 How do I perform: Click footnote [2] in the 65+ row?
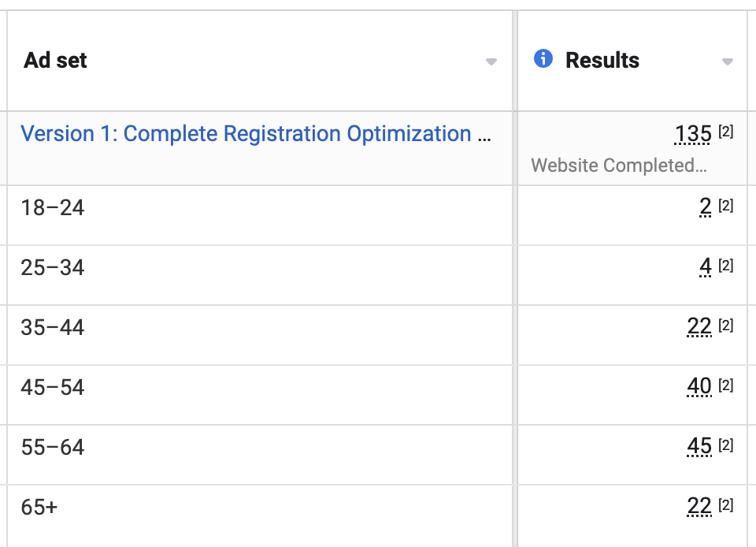(x=725, y=504)
